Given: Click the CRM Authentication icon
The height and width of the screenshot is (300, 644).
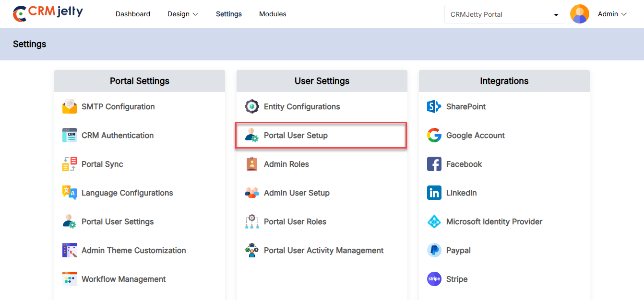Looking at the screenshot, I should coord(70,136).
